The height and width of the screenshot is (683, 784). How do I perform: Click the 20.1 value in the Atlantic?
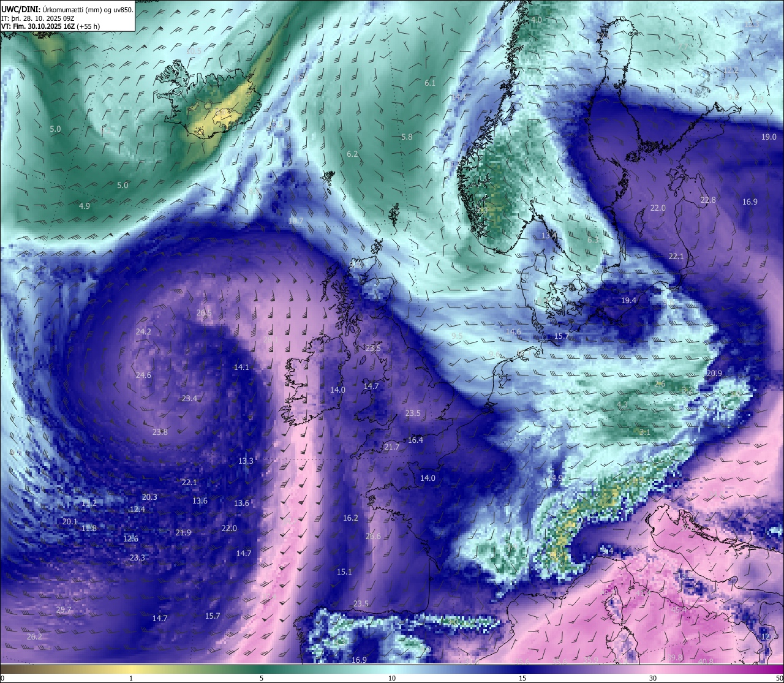pos(70,522)
